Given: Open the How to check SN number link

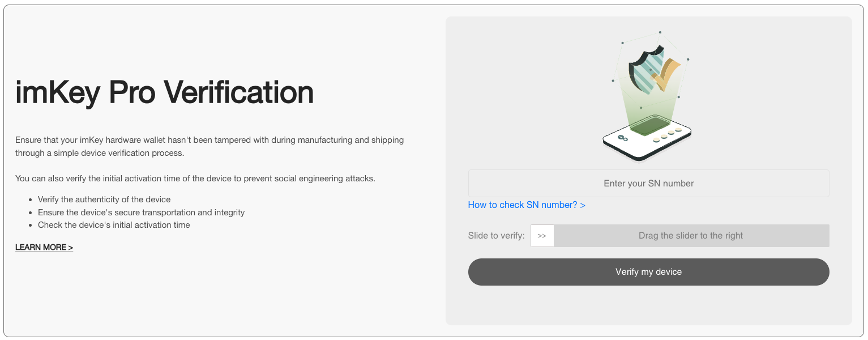Looking at the screenshot, I should [x=527, y=205].
